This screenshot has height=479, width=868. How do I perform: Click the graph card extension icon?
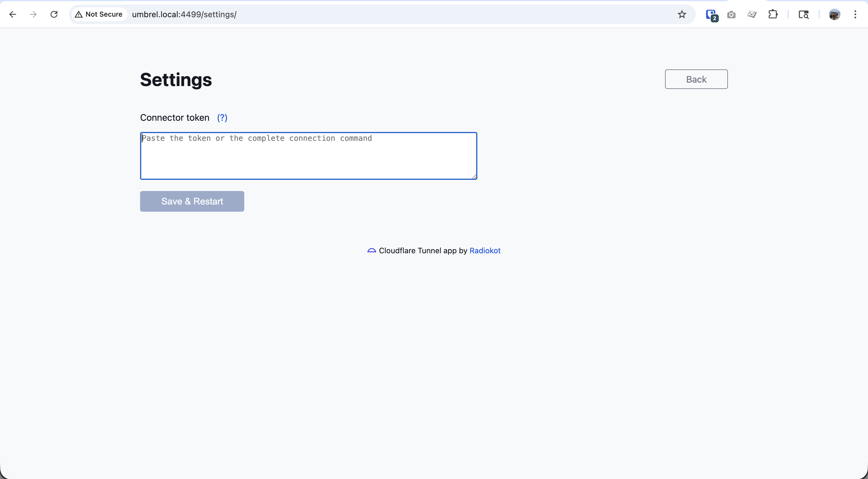752,14
